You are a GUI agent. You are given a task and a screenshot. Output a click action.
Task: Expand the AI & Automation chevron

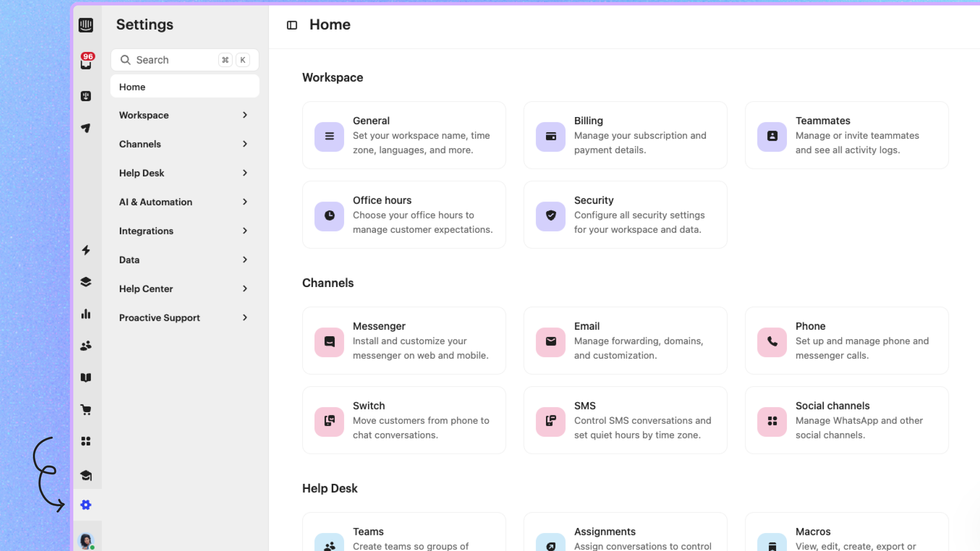(x=245, y=202)
